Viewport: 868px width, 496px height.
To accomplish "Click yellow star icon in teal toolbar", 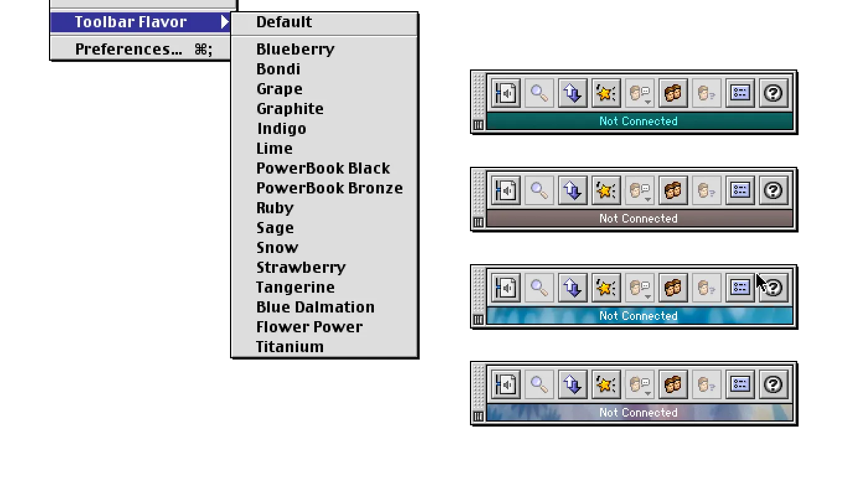I will pyautogui.click(x=606, y=94).
